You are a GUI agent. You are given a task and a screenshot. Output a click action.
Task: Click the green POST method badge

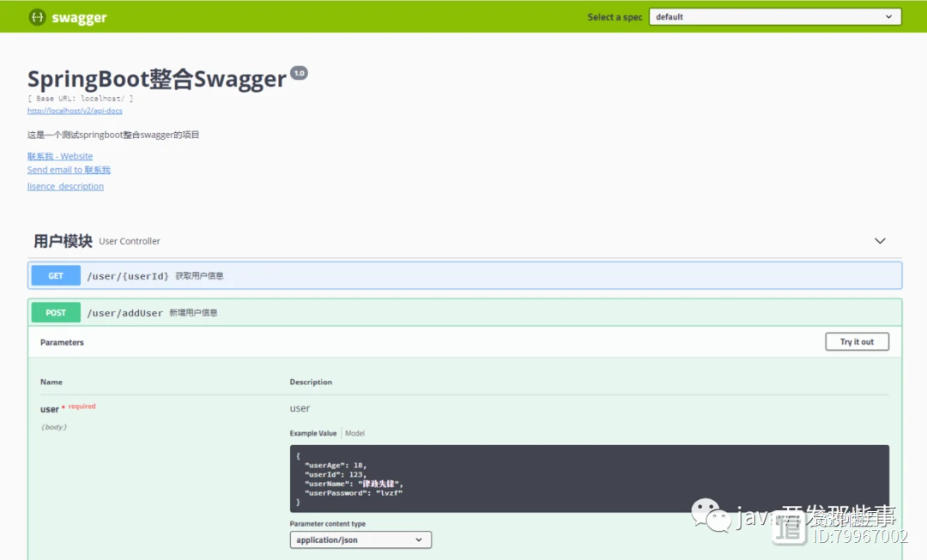point(56,312)
